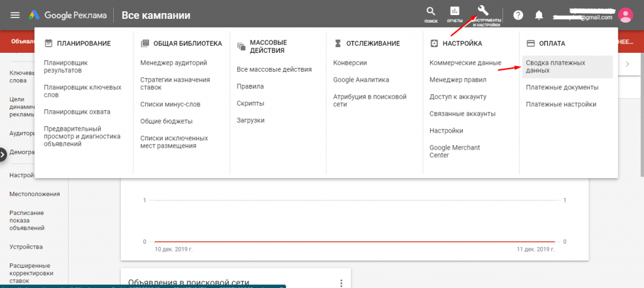Screen dimensions: 644x288
Task: Expand the collapsed side panel arrow
Action: (3, 155)
